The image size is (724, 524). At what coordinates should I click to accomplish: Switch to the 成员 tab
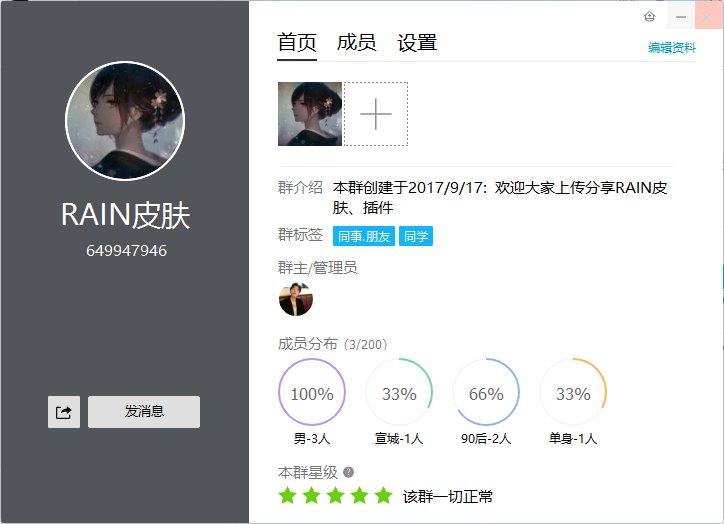[356, 42]
